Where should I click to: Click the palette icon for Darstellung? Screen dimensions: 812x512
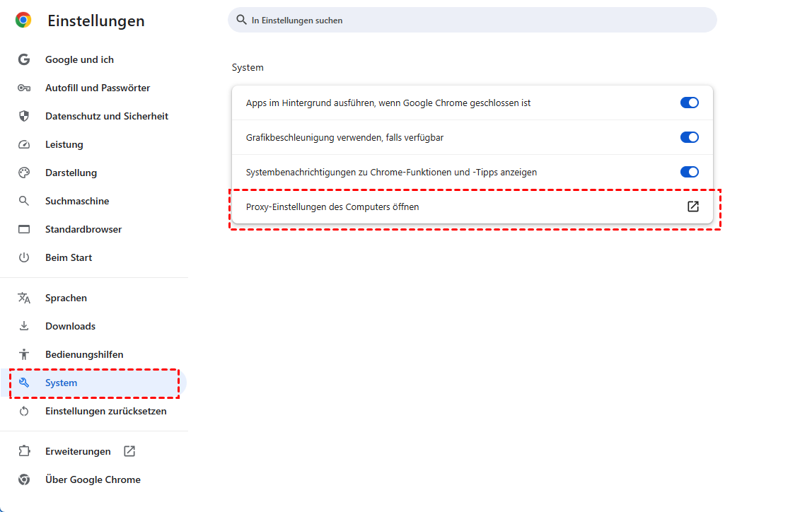[24, 173]
